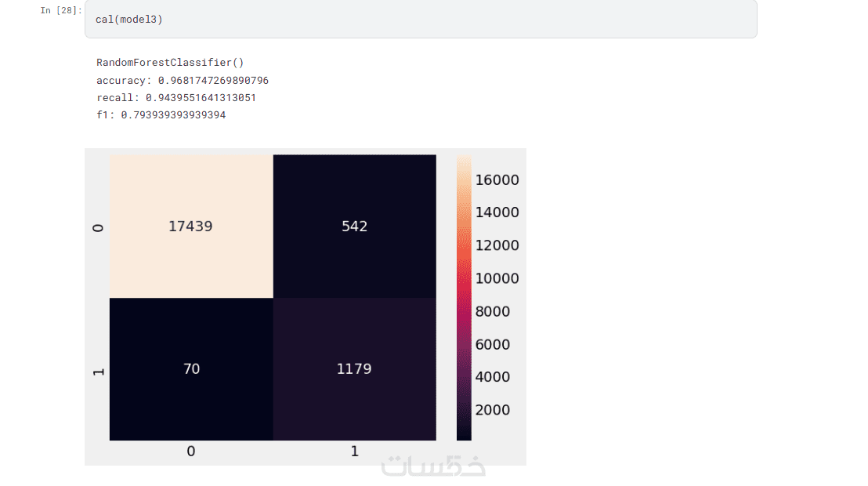Click the heatmap cell showing 17439
Image resolution: width=868 pixels, height=486 pixels.
click(191, 226)
